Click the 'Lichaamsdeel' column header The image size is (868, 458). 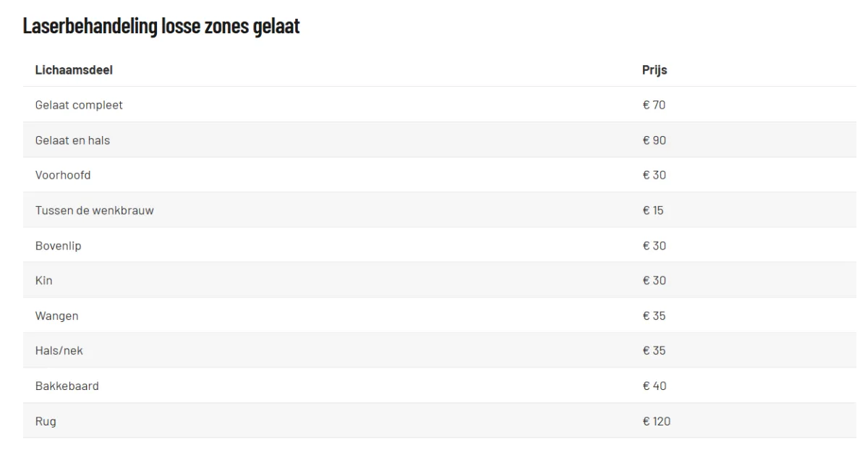click(74, 70)
